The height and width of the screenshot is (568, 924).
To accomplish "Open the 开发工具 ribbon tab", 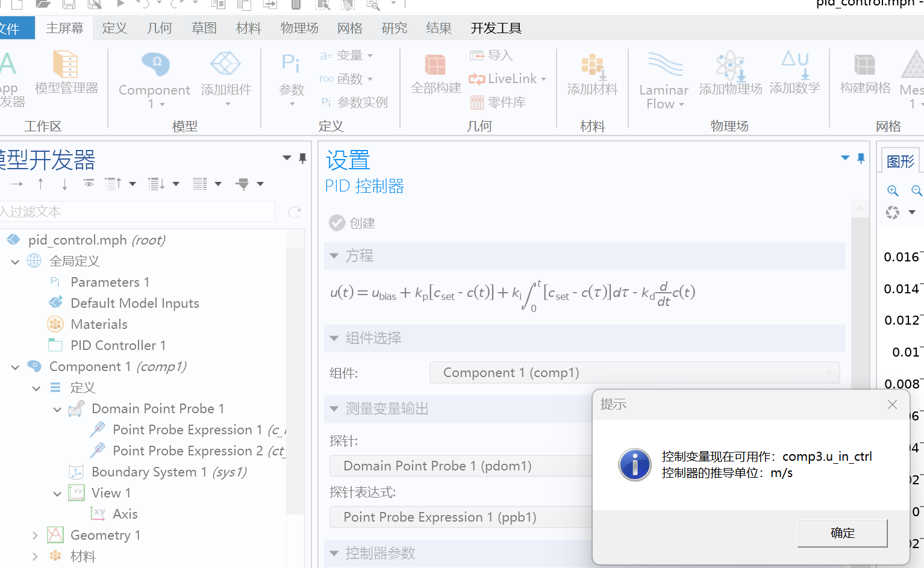I will click(x=495, y=28).
